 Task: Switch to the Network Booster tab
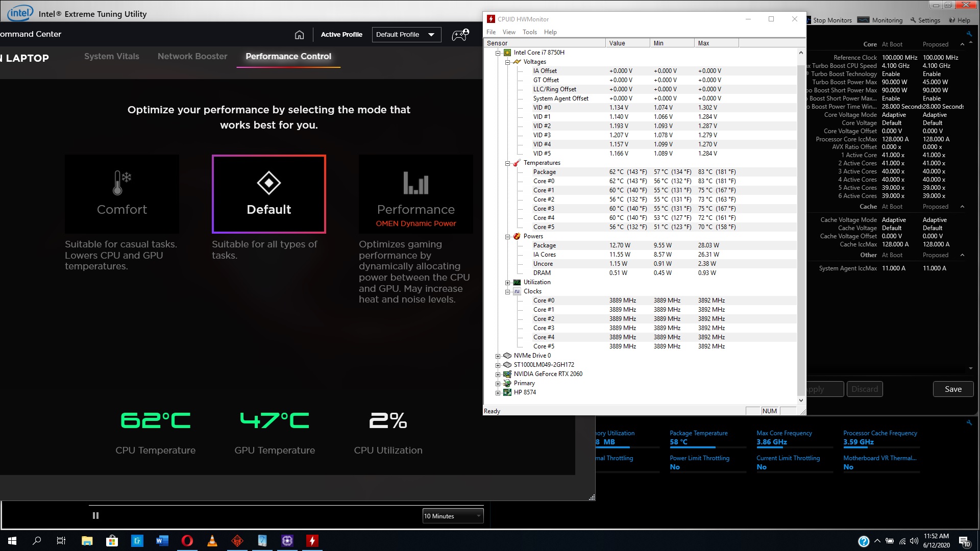pyautogui.click(x=192, y=56)
